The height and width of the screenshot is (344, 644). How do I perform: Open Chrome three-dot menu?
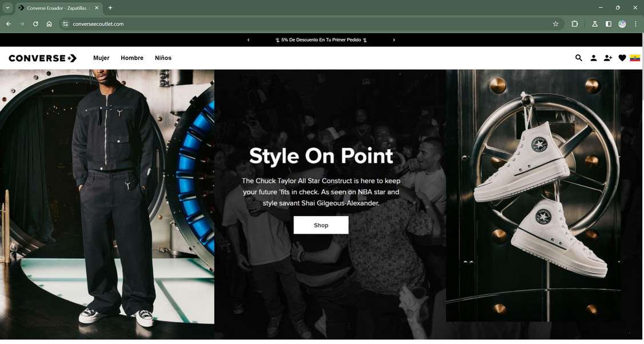635,24
